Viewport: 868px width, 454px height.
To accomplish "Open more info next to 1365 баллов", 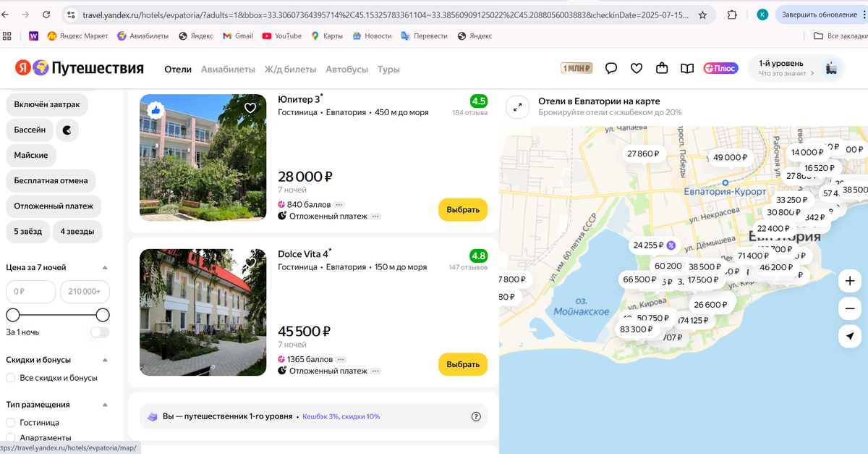I will pyautogui.click(x=341, y=359).
